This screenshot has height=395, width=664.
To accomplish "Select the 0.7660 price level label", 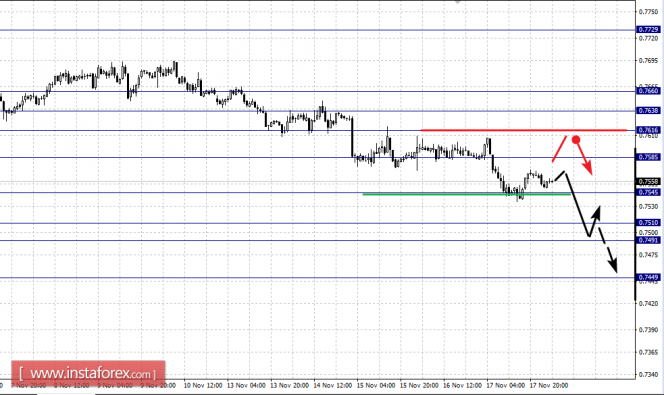I will [648, 91].
